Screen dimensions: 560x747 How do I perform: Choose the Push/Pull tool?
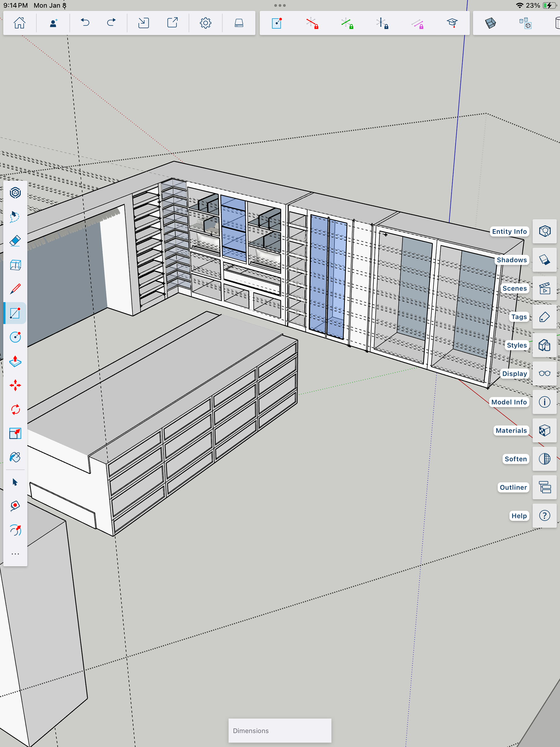click(x=15, y=361)
